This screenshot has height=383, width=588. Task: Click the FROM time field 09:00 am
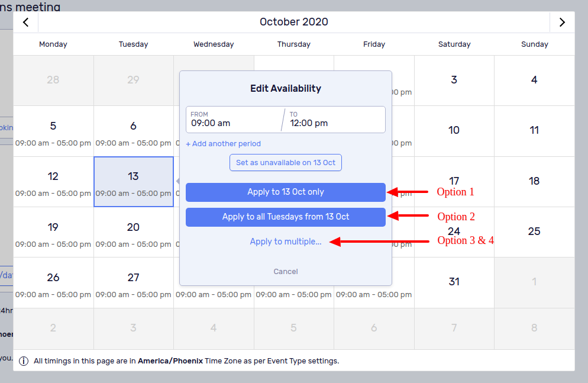[235, 120]
